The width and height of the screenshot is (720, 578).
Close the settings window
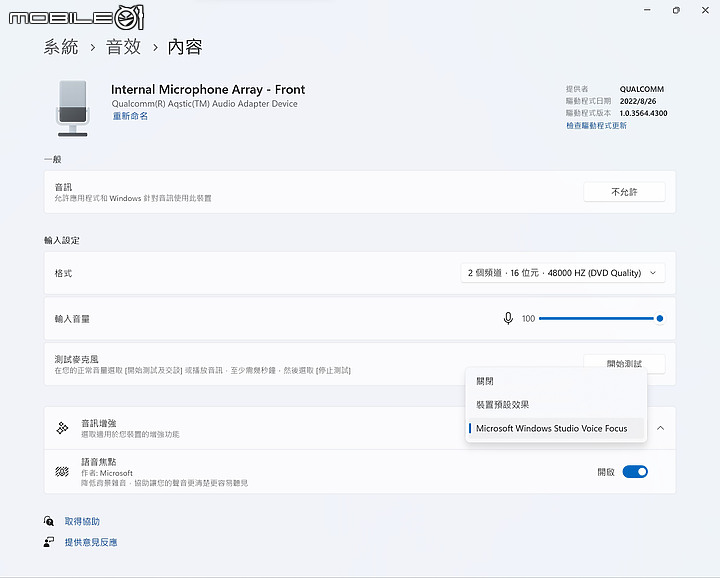[705, 10]
